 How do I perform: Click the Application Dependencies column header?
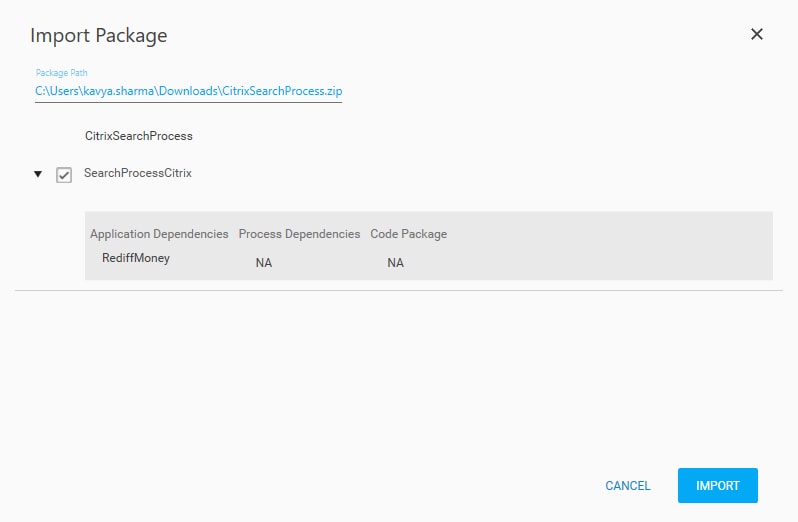(159, 234)
